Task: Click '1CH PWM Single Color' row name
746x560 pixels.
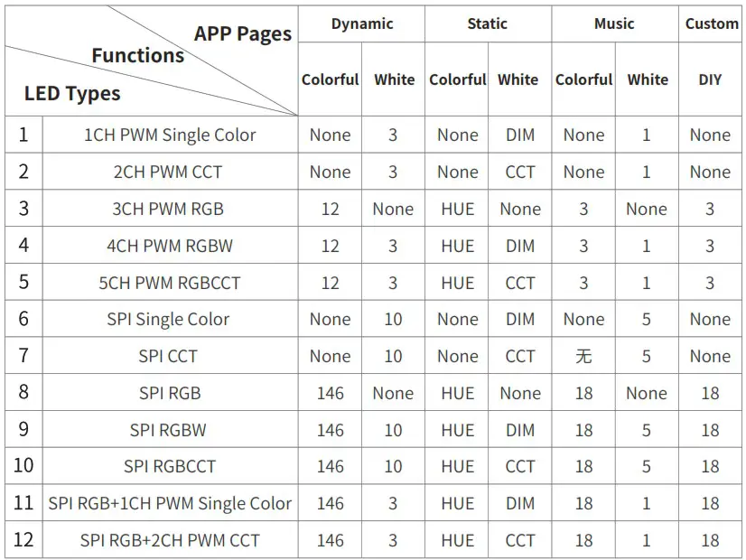Action: [x=170, y=135]
